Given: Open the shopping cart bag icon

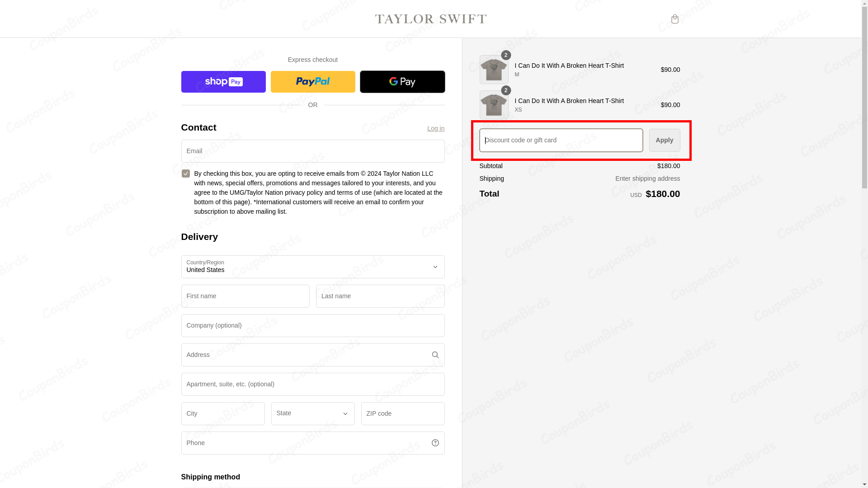Looking at the screenshot, I should point(675,19).
